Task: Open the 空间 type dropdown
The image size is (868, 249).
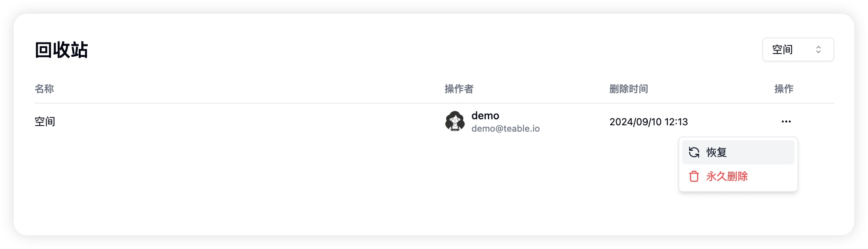Action: 798,49
